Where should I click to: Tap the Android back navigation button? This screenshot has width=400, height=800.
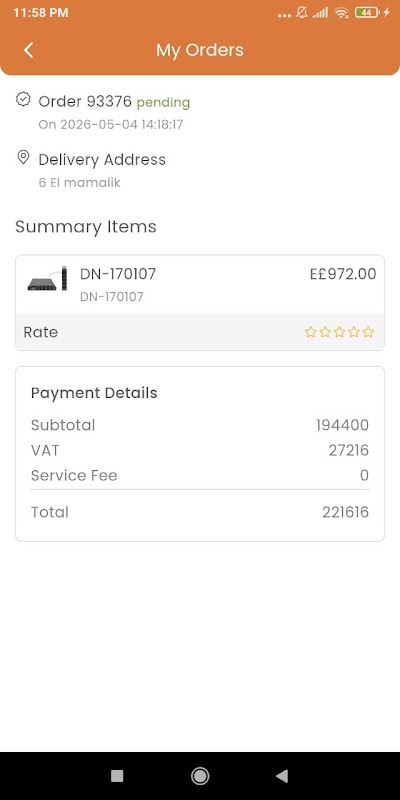tap(282, 776)
